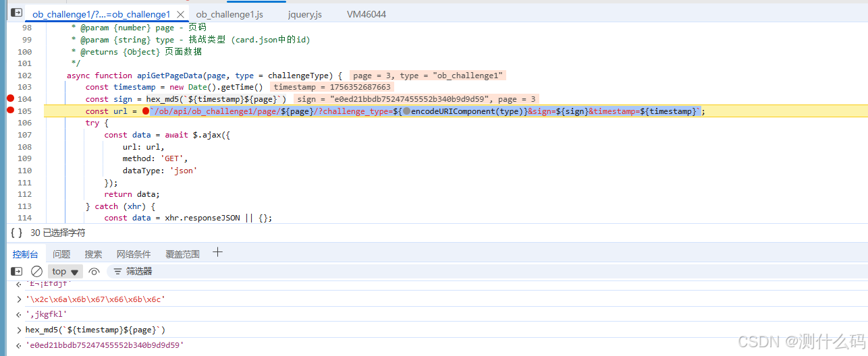Open the VM46044 tab
The height and width of the screenshot is (356, 868).
(367, 14)
